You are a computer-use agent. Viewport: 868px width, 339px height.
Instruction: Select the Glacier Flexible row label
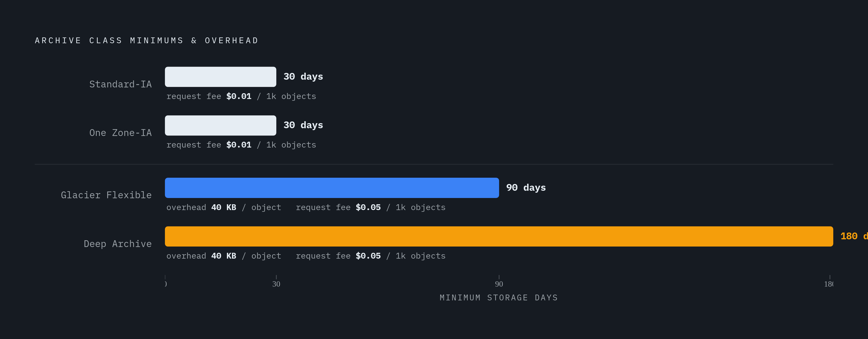click(106, 195)
